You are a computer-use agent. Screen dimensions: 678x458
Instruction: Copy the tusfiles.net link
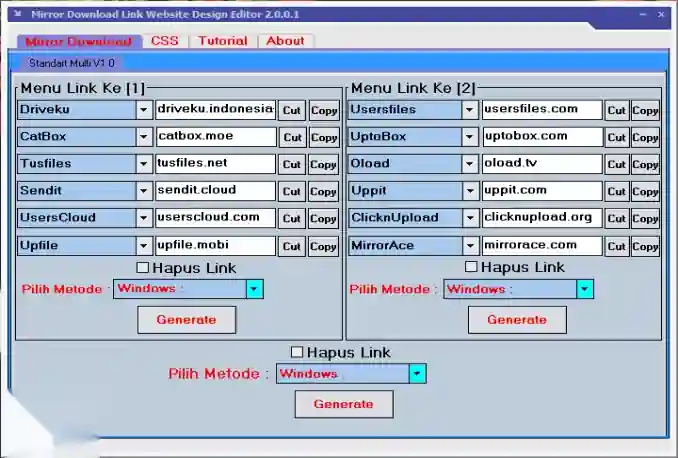(323, 164)
